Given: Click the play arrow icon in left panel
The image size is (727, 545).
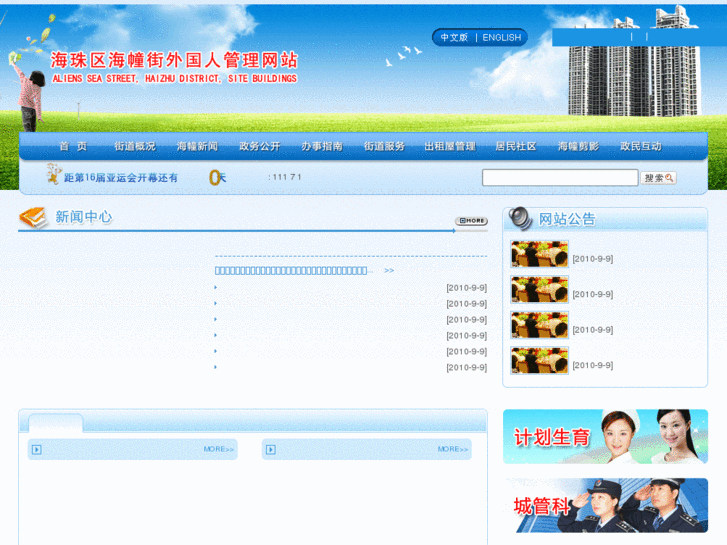Looking at the screenshot, I should [x=37, y=449].
